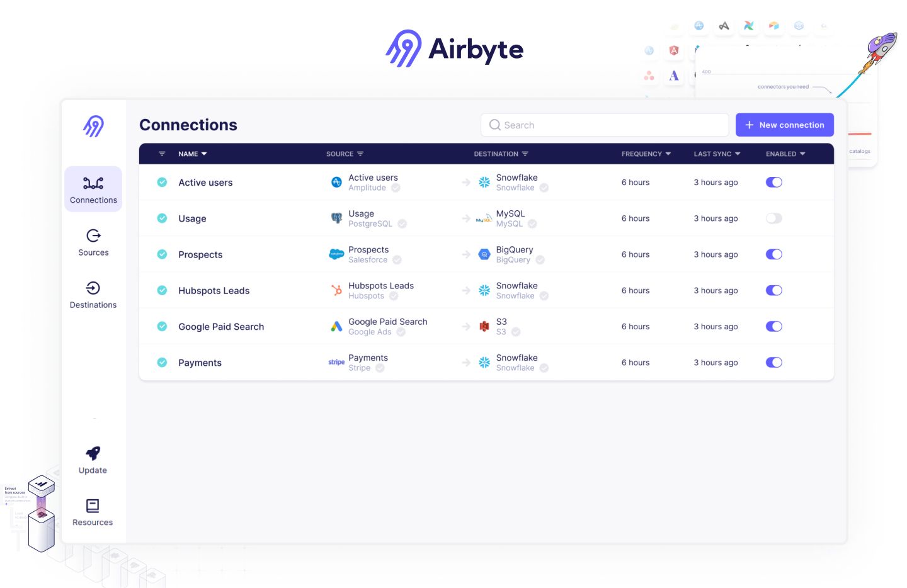This screenshot has height=588, width=907.
Task: Click the Amplitude source icon
Action: point(336,183)
